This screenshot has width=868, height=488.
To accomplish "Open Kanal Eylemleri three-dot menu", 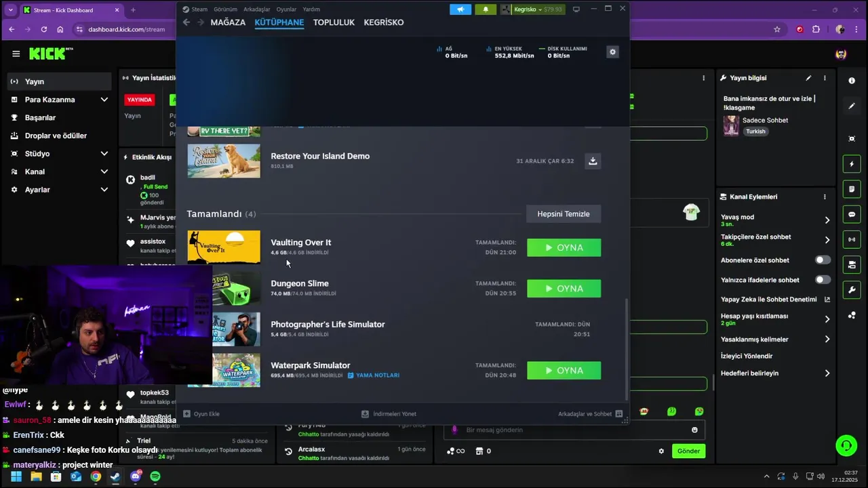I will click(x=825, y=197).
